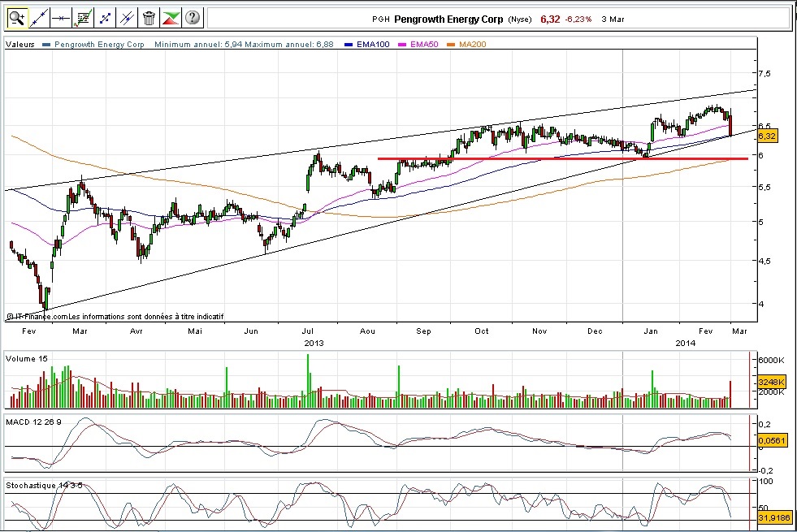Image resolution: width=797 pixels, height=532 pixels.
Task: Click the 7,5 price axis label
Action: (x=765, y=74)
